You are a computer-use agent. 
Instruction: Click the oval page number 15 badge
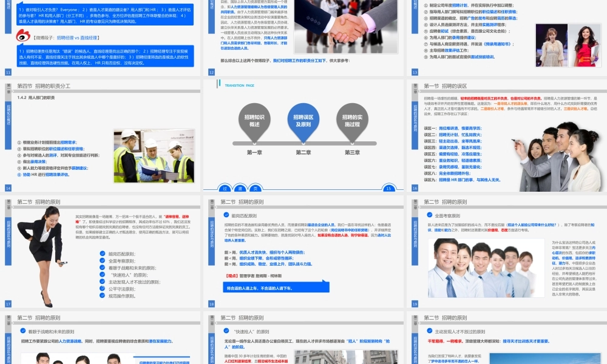(388, 189)
